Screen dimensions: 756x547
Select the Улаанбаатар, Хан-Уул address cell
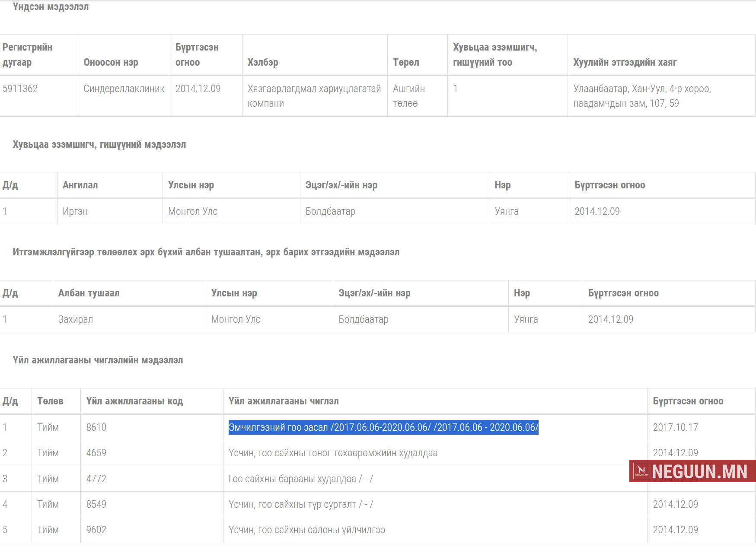click(641, 96)
